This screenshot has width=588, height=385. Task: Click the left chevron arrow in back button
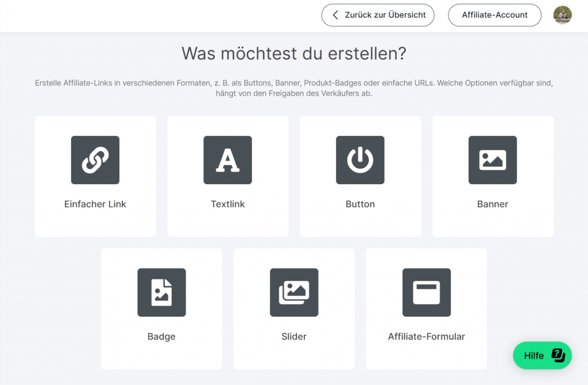point(336,15)
